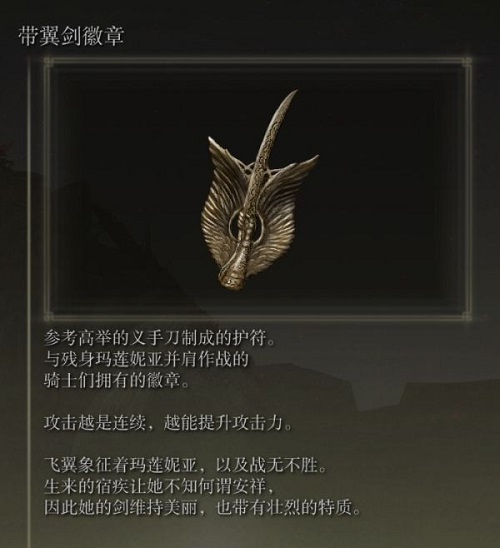This screenshot has width=500, height=548.
Task: Click the metal ring at the emblem's center
Action: click(x=247, y=225)
